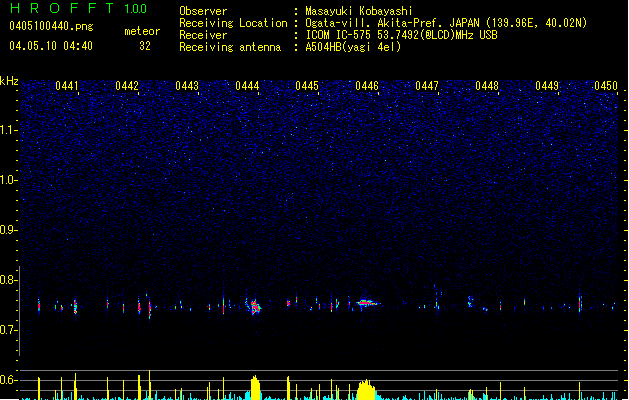Select the observer name Masayuki Kobayashi
Viewport: 629px width, 400px height.
(x=359, y=11)
